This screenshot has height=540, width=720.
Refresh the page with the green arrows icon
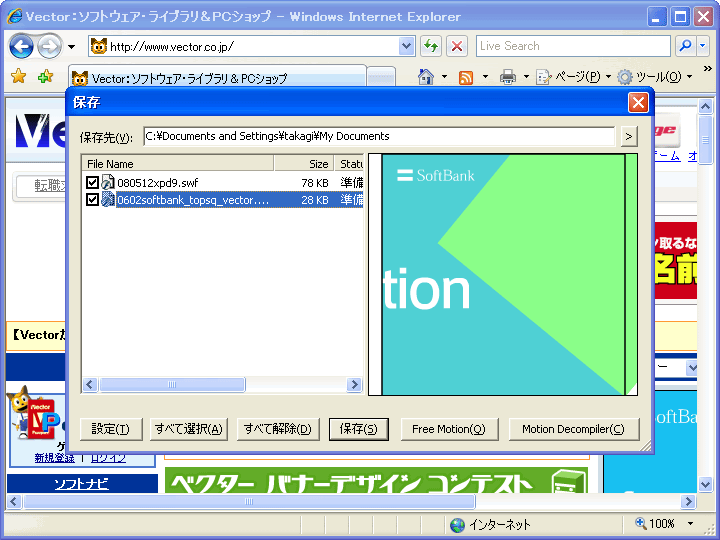click(431, 46)
